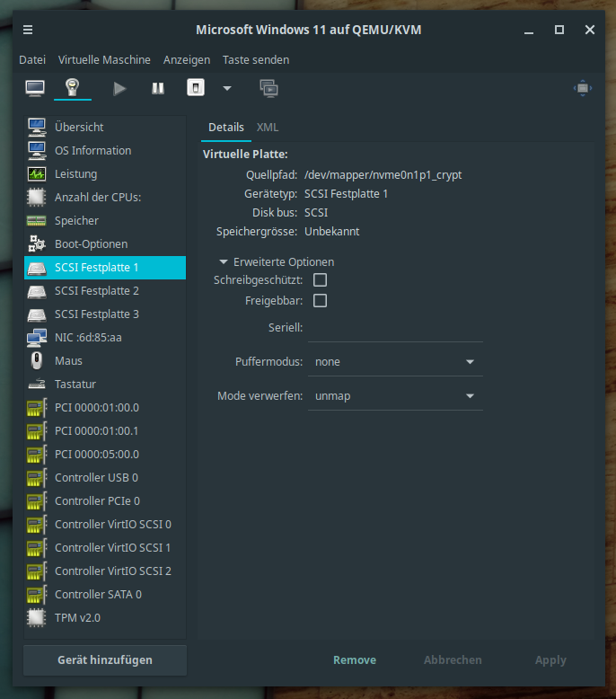Open Speicher memory settings

105,221
